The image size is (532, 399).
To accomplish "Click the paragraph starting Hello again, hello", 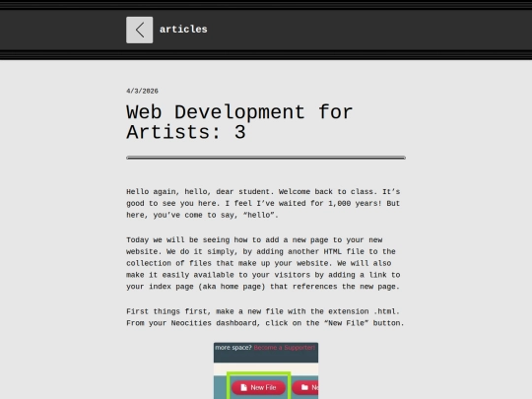I will point(263,203).
